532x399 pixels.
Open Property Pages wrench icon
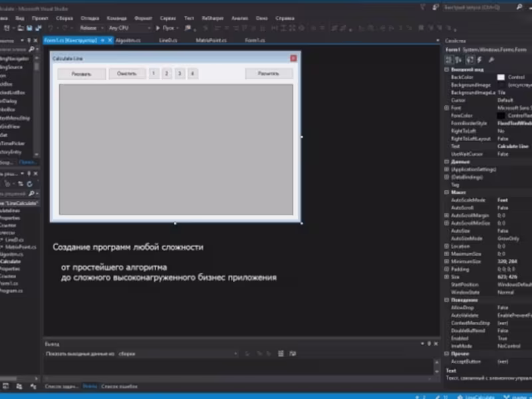[x=491, y=60]
